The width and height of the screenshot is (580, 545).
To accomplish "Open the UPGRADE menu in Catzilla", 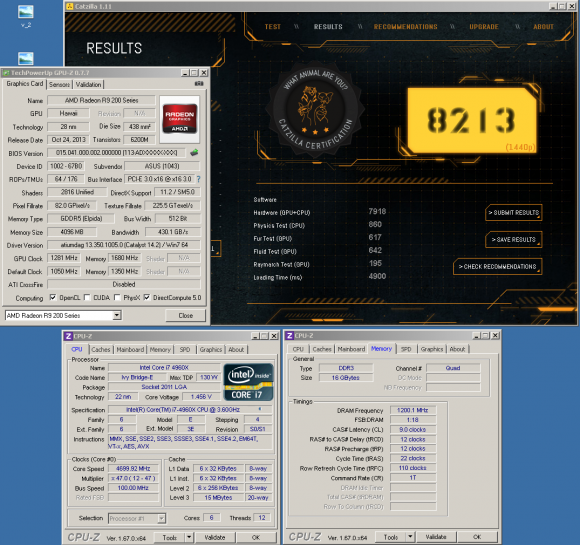I will (x=484, y=27).
